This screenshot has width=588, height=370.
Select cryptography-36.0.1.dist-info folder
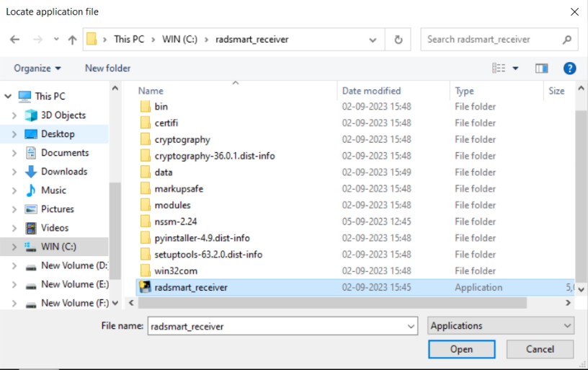click(x=215, y=156)
